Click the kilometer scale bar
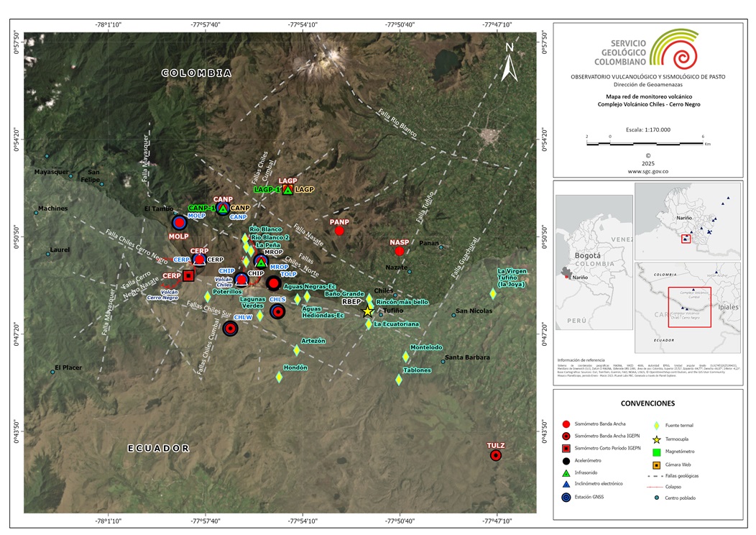The image size is (756, 535). coord(645,143)
